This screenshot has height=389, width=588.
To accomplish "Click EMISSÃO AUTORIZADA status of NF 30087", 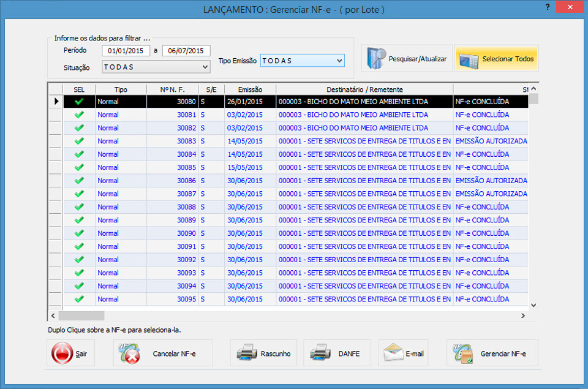I will (x=491, y=194).
